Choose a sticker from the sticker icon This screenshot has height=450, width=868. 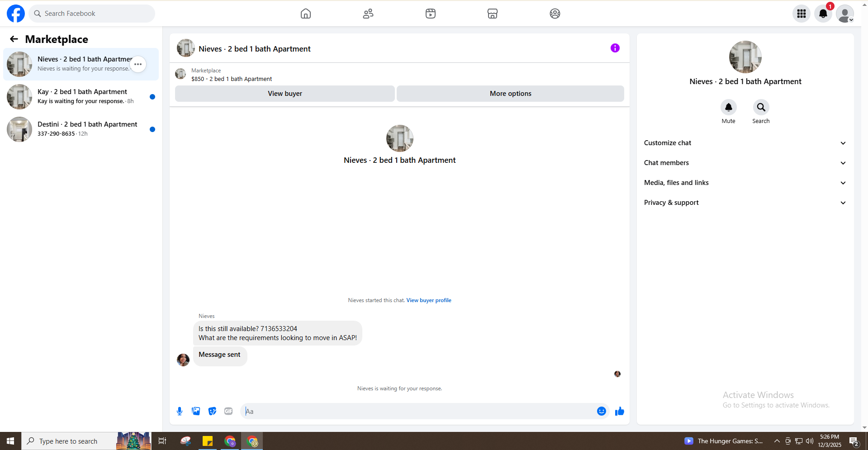tap(212, 411)
